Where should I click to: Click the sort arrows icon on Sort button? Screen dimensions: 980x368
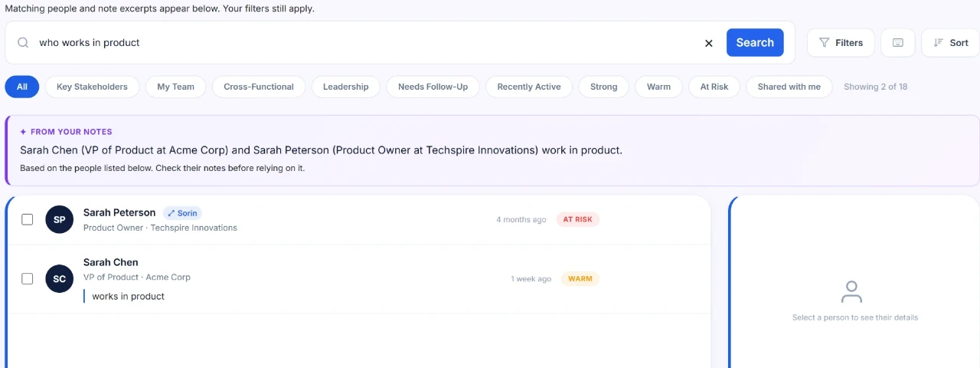pyautogui.click(x=938, y=43)
